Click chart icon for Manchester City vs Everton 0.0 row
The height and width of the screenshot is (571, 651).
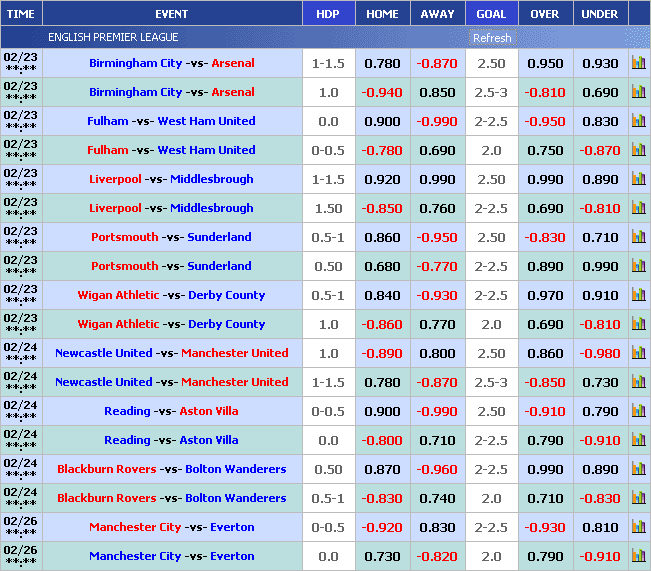tap(638, 556)
